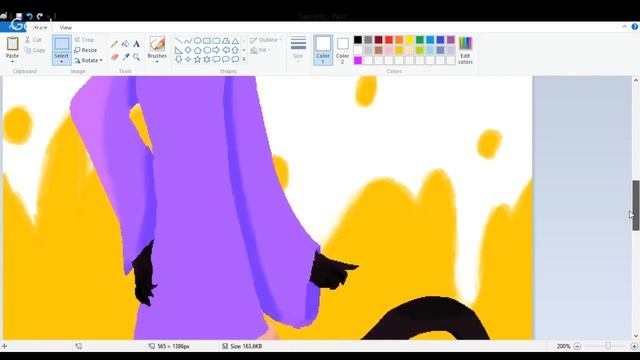Image resolution: width=640 pixels, height=360 pixels.
Task: Collapse the ribbon with the chevron
Action: [x=624, y=27]
